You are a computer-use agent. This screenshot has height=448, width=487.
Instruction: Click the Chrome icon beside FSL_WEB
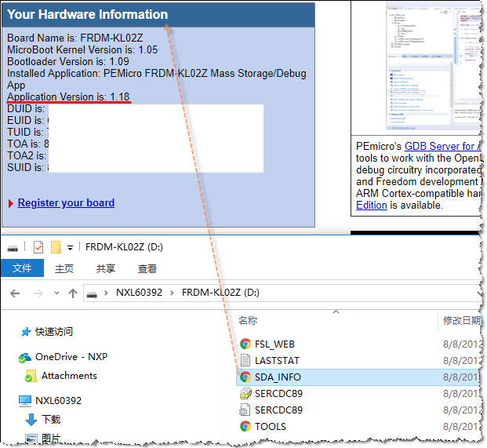tap(245, 344)
